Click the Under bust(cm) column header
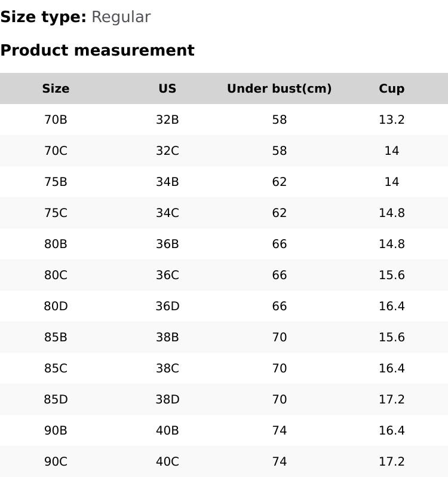448x477 pixels. 279,88
